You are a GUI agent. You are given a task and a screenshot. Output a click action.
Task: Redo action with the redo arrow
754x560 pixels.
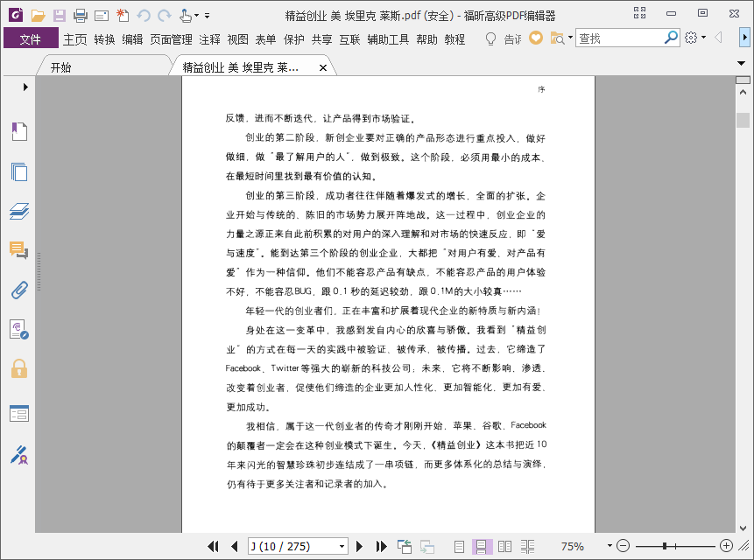click(x=165, y=16)
